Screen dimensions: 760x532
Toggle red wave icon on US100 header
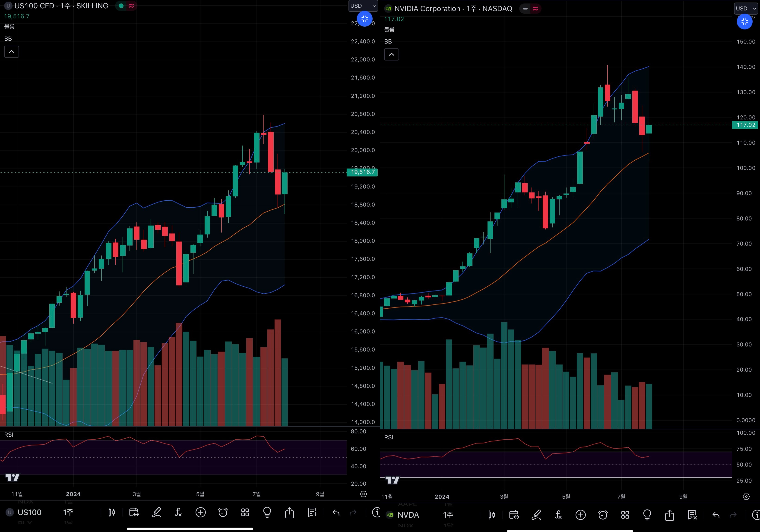131,6
